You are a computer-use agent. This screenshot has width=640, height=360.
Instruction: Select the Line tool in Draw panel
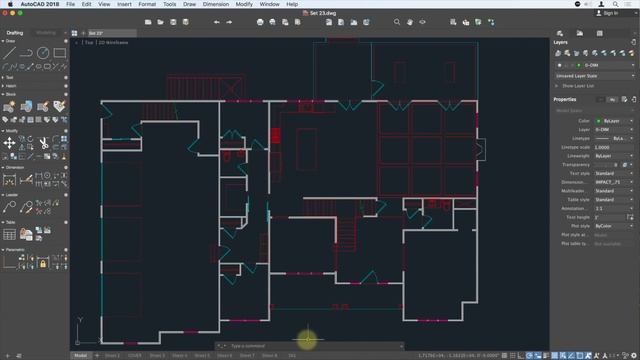9,53
